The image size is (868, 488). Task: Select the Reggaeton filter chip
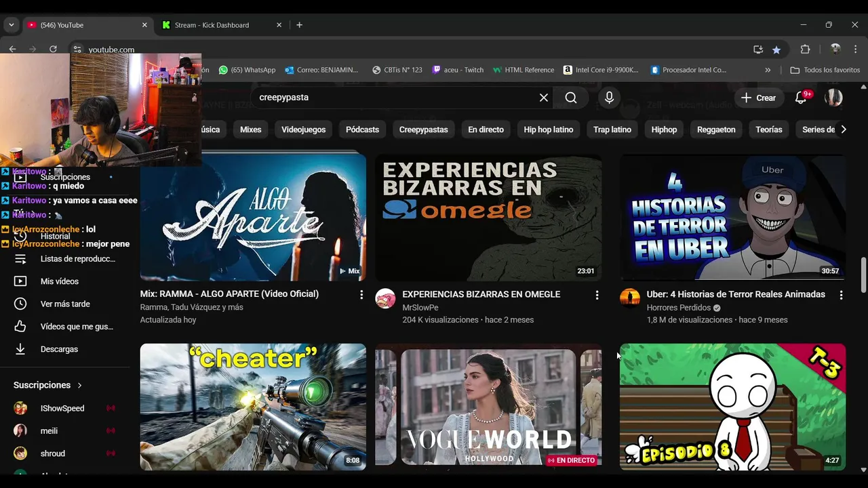point(716,129)
